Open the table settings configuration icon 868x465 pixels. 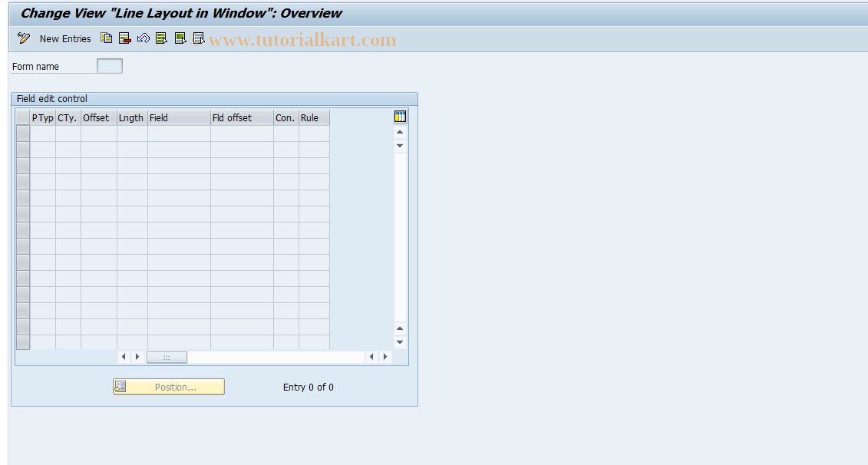tap(401, 117)
